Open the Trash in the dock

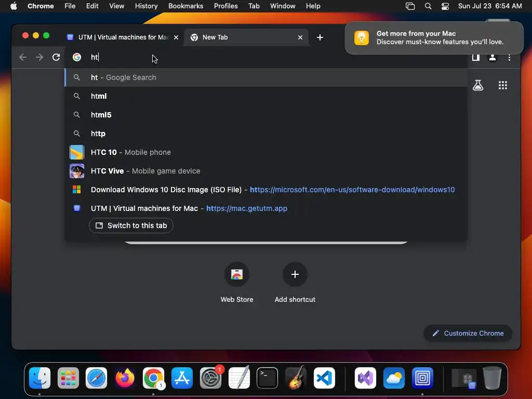click(x=492, y=378)
